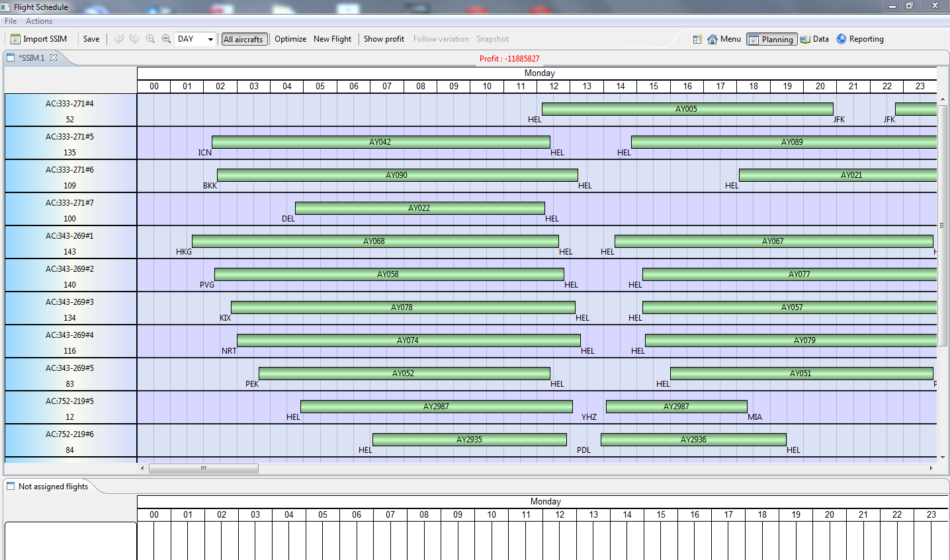This screenshot has height=560, width=950.
Task: Toggle the All aircrafts filter button
Action: pyautogui.click(x=244, y=39)
